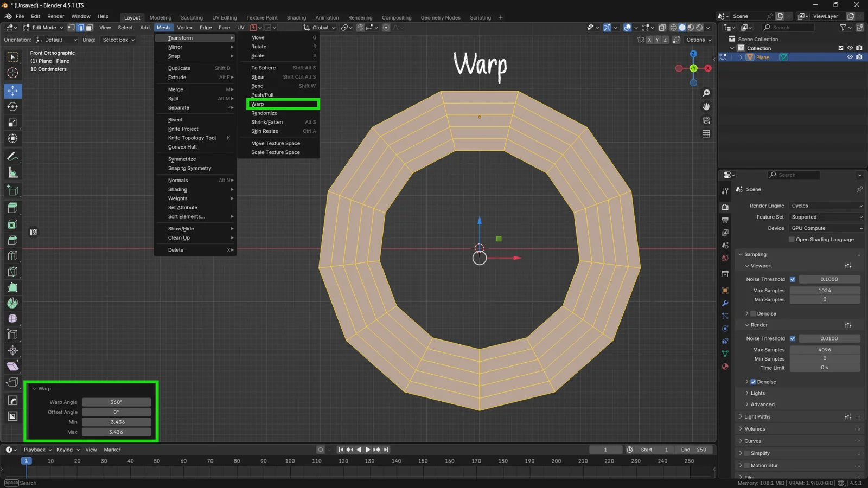Open the Material properties tab

pyautogui.click(x=725, y=367)
